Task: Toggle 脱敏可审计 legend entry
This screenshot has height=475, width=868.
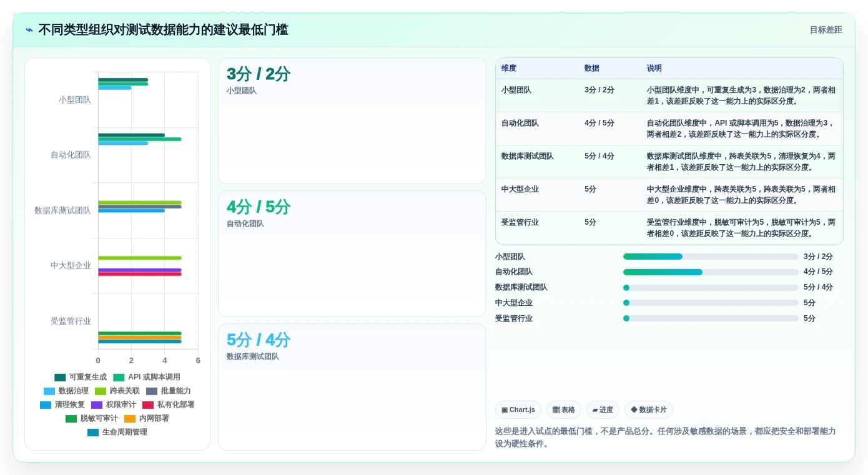Action: [92, 418]
